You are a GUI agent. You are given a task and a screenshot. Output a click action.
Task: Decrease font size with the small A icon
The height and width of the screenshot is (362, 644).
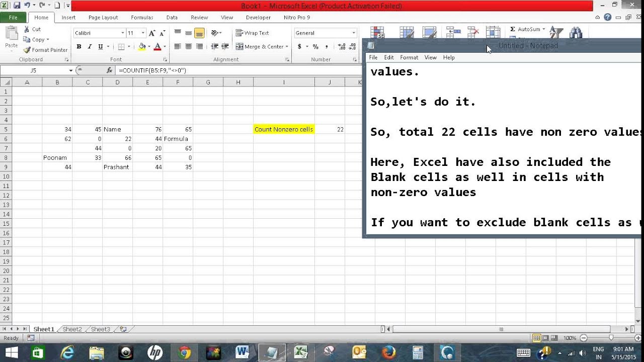point(163,33)
